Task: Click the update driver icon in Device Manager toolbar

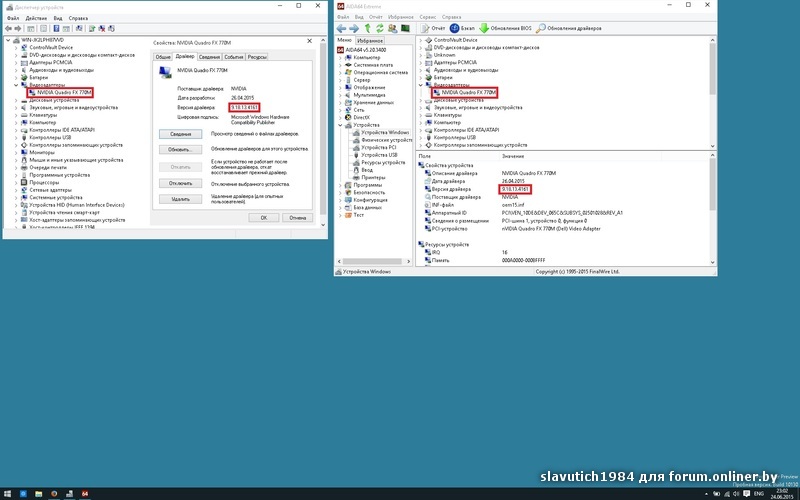Action: pyautogui.click(x=92, y=29)
